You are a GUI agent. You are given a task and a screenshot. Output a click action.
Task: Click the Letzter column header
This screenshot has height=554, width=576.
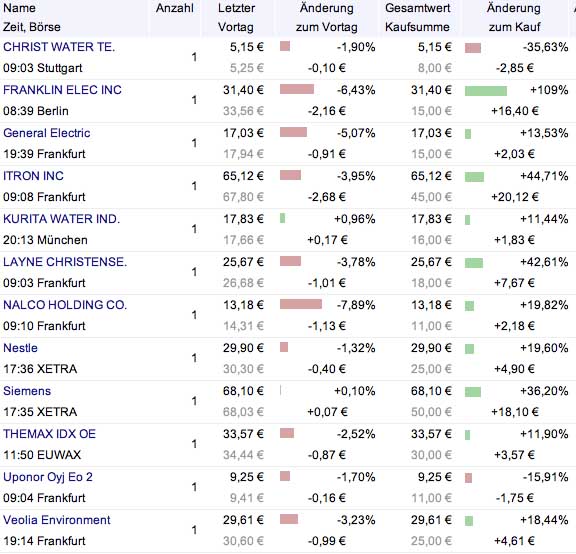coord(236,8)
